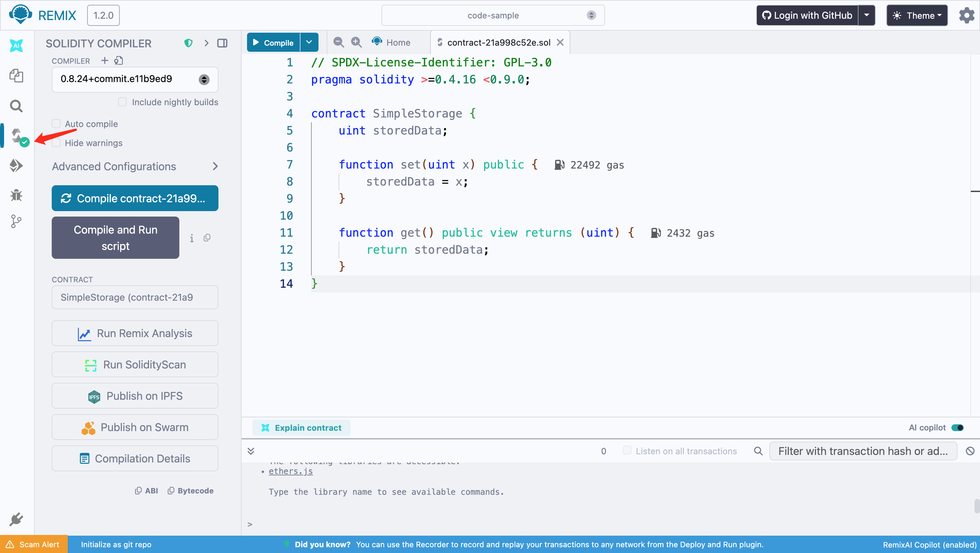980x553 pixels.
Task: Check Include nightly builds
Action: 122,102
